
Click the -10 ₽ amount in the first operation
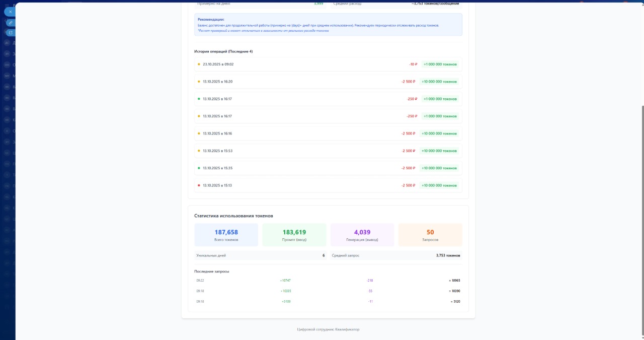[x=413, y=64]
